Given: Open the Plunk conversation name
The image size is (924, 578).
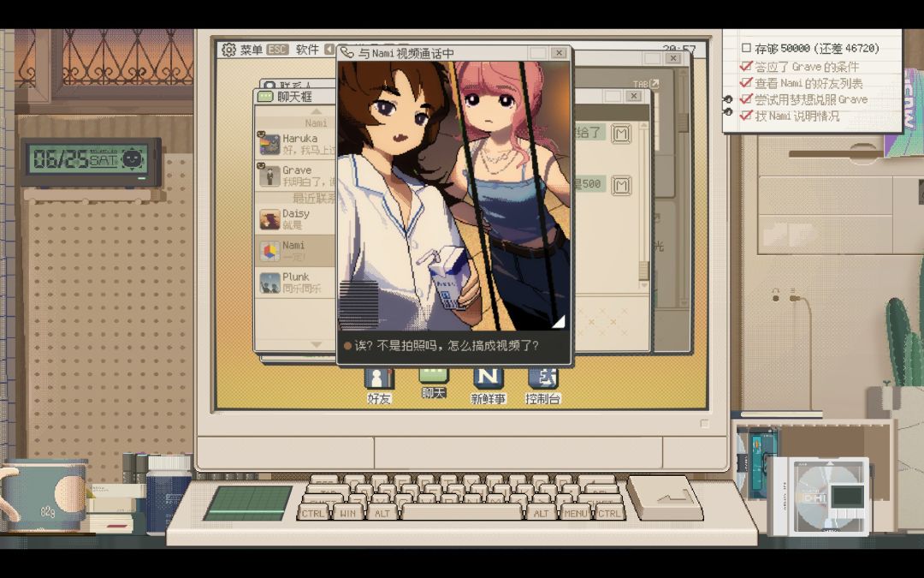Looking at the screenshot, I should pos(295,277).
